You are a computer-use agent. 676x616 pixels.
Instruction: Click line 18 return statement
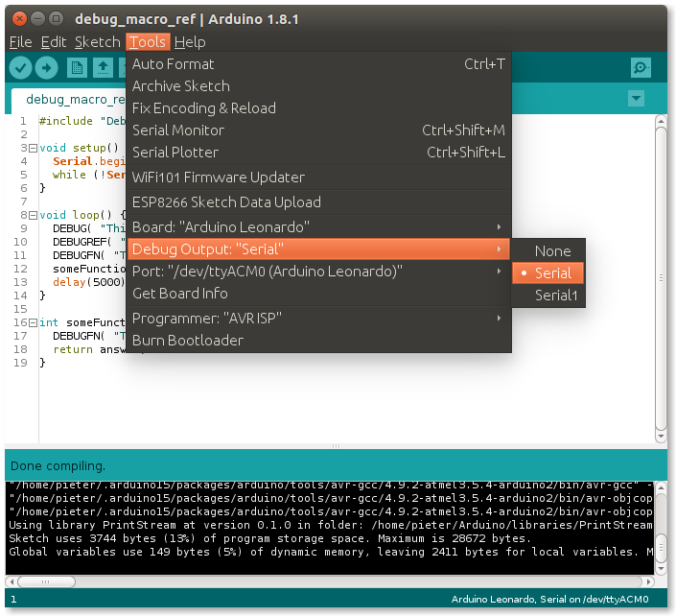tap(89, 350)
